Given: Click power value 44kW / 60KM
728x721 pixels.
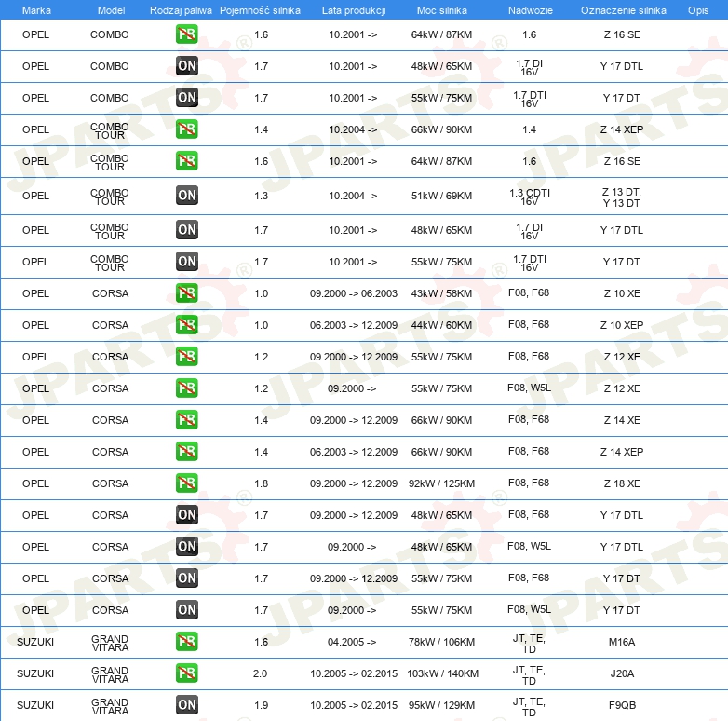Looking at the screenshot, I should (441, 325).
